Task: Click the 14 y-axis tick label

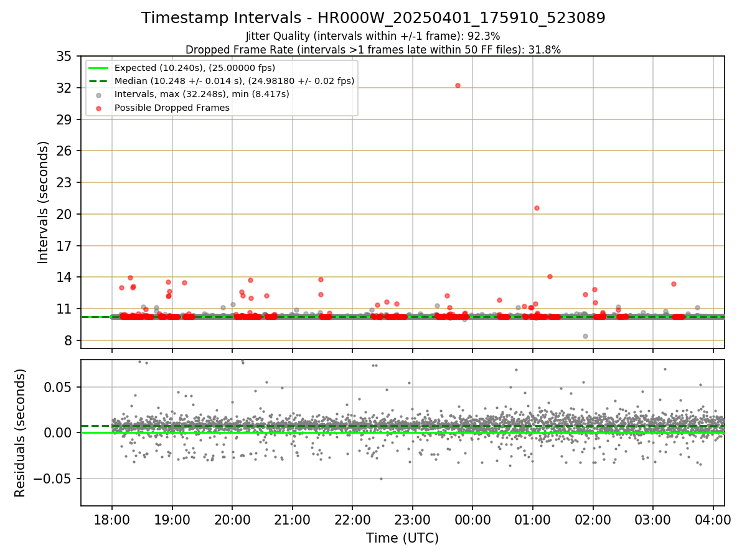Action: (x=64, y=277)
